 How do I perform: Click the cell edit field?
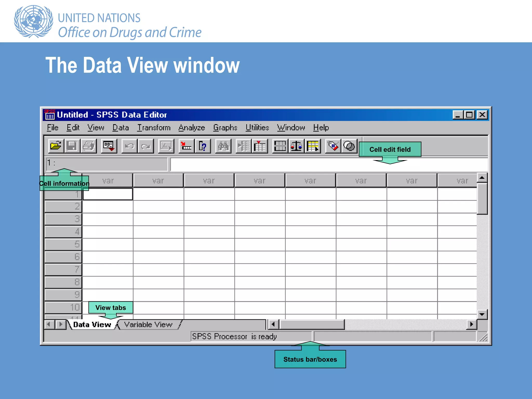point(329,164)
